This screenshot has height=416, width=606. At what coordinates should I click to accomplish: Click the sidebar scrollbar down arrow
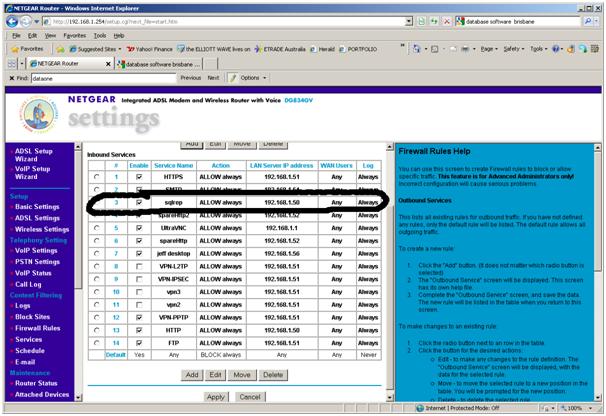click(x=78, y=397)
